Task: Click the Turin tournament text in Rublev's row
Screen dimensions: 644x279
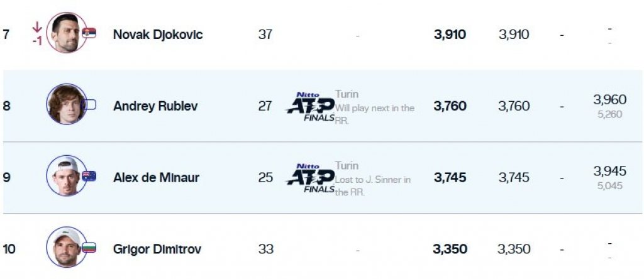Action: (347, 94)
